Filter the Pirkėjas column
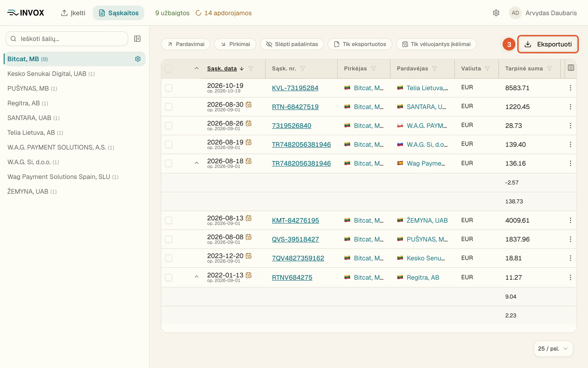The height and width of the screenshot is (368, 588). [373, 69]
